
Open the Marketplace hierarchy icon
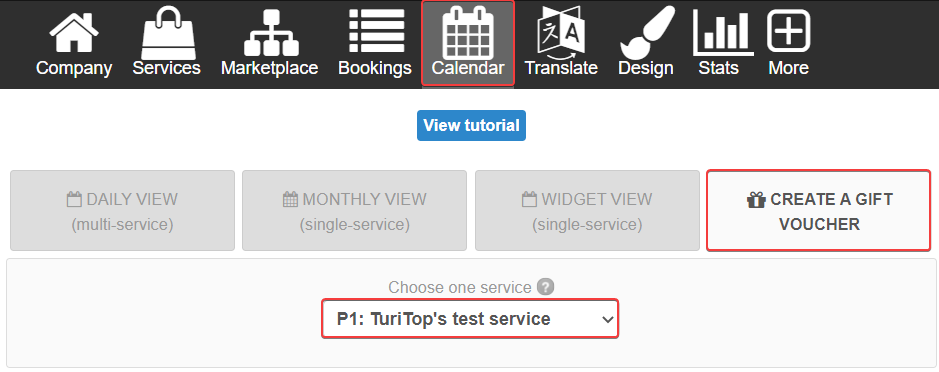(271, 33)
